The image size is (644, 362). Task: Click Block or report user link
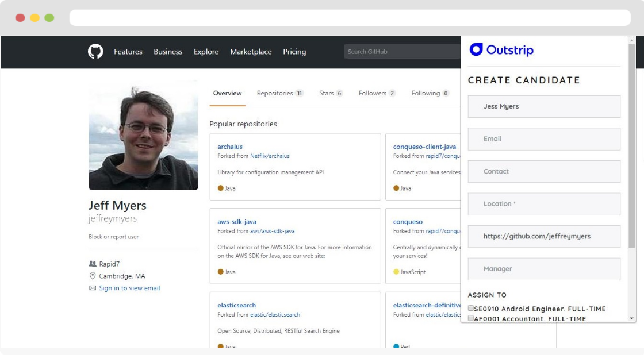(x=114, y=237)
